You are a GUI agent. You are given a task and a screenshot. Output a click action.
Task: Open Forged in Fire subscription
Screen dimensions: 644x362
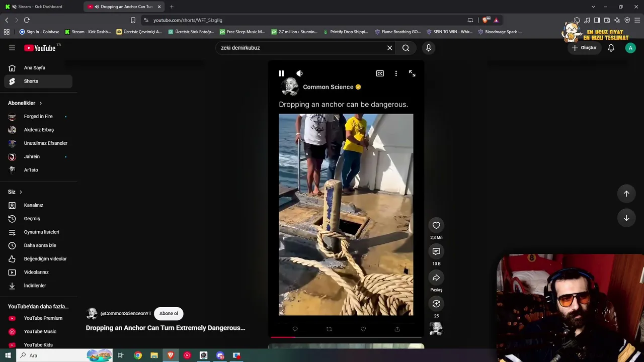pyautogui.click(x=38, y=116)
